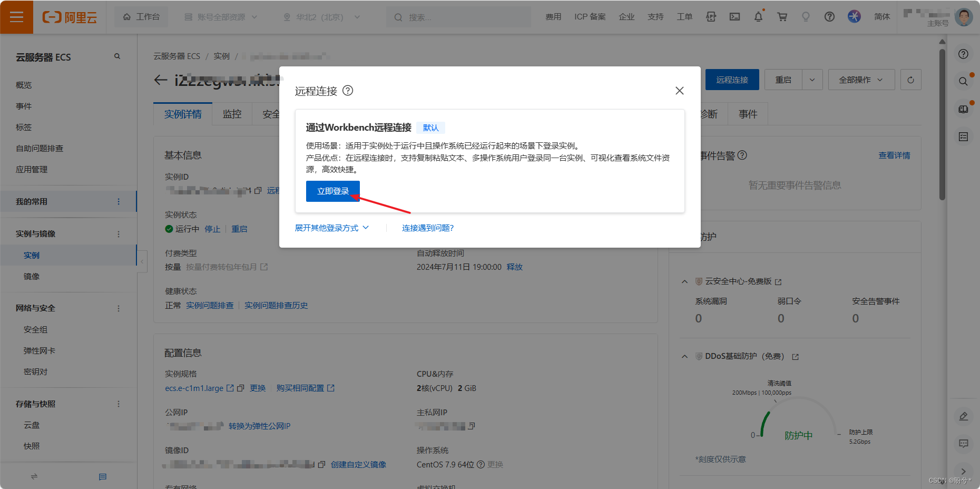This screenshot has width=980, height=489.
Task: Click the top search input field
Action: point(458,17)
